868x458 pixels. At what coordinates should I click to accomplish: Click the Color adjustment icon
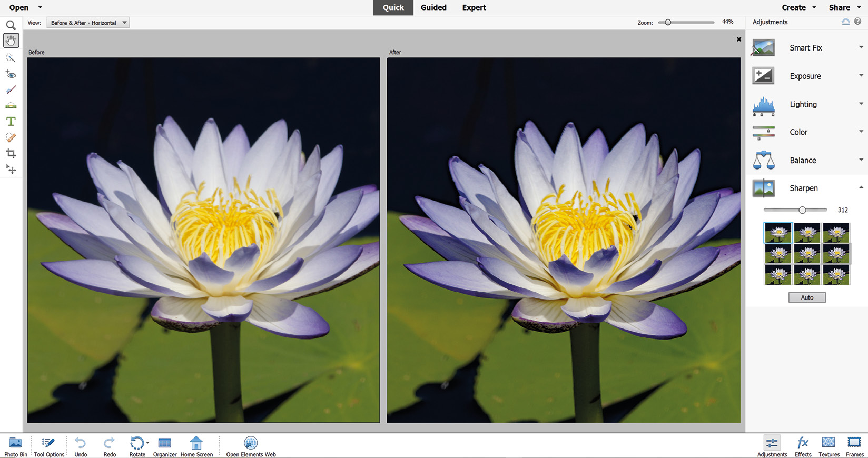763,132
